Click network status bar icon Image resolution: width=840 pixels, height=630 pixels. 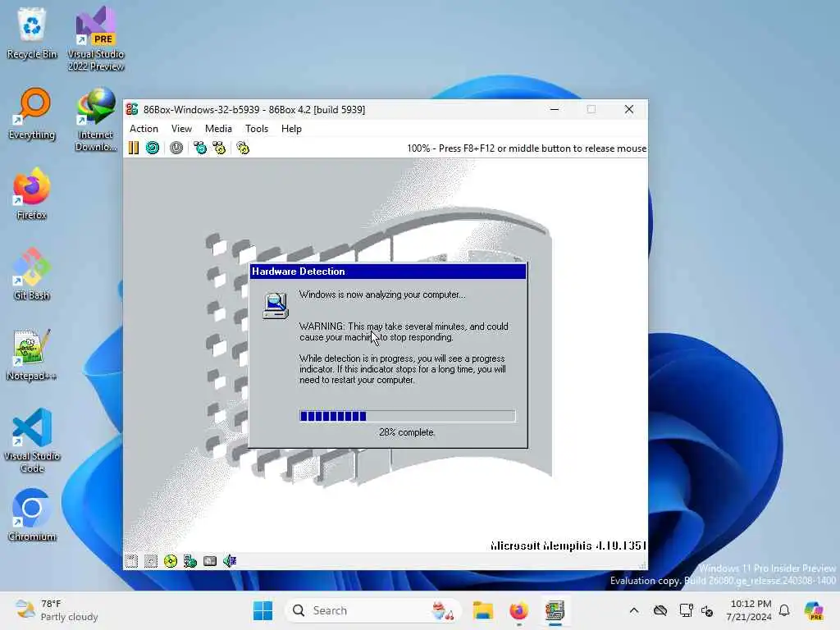pos(190,561)
